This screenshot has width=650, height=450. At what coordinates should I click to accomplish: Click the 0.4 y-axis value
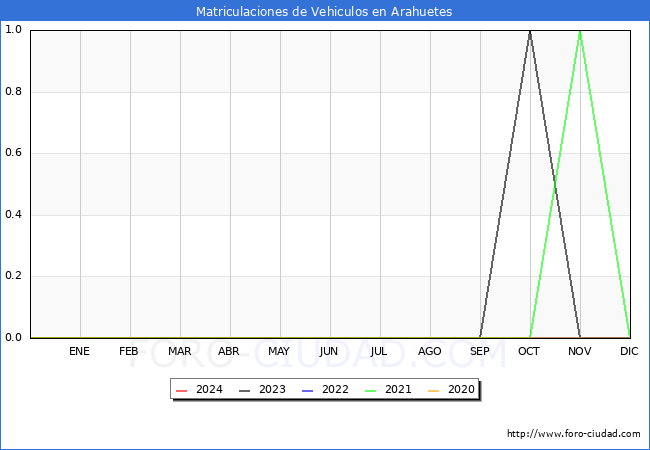pyautogui.click(x=13, y=214)
